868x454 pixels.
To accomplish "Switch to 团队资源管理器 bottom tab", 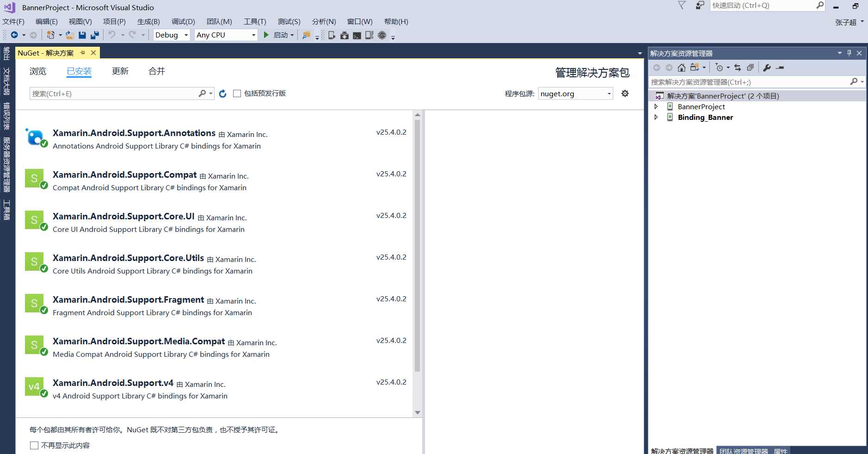I will pos(744,451).
